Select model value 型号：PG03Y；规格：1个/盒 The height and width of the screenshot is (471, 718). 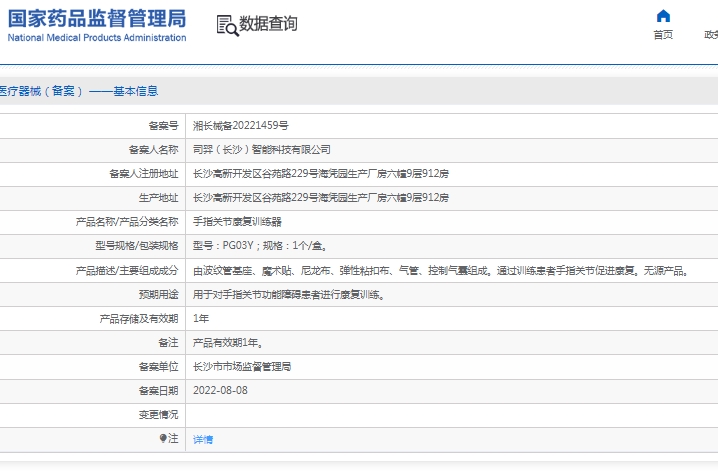click(x=260, y=246)
